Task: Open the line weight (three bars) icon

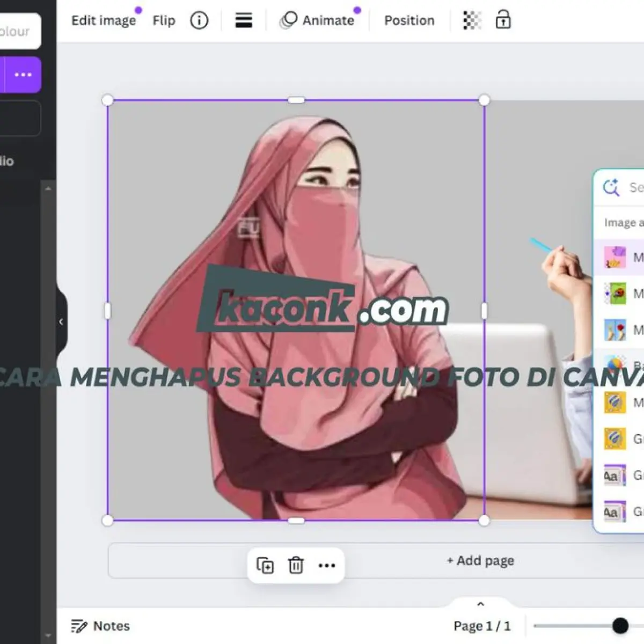Action: coord(244,20)
